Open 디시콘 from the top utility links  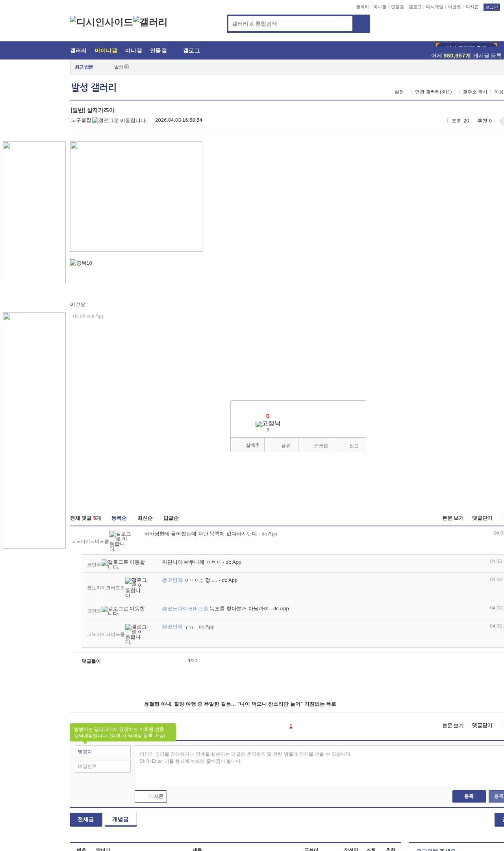click(x=472, y=7)
